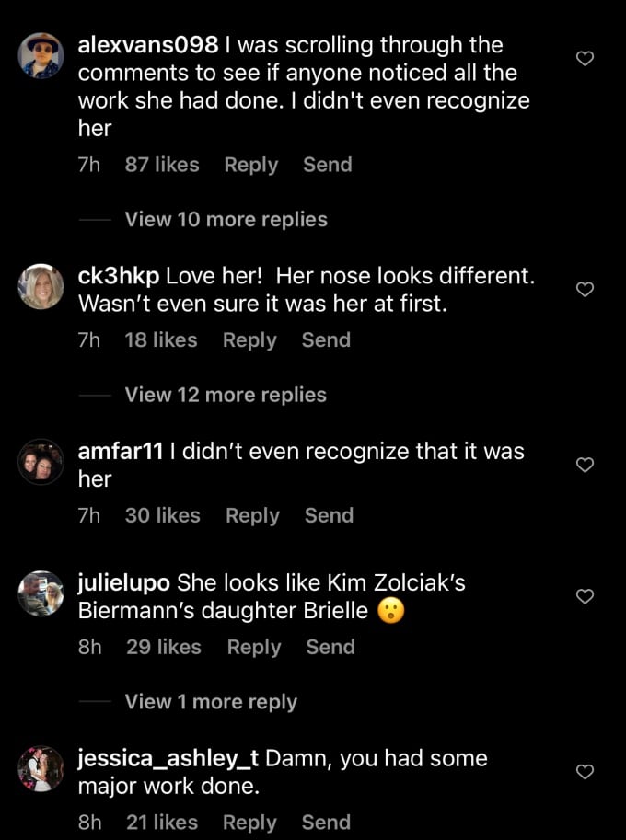Expand "View 10 more replies"
626x840 pixels.
(226, 219)
